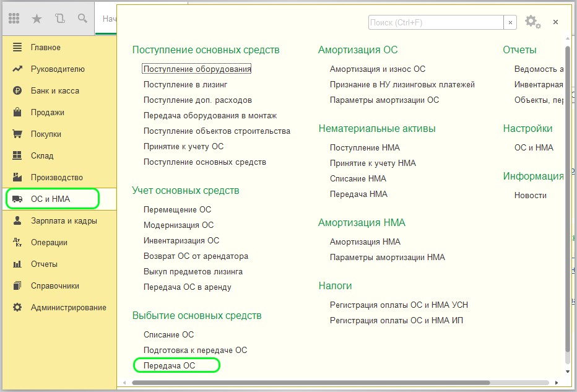Click the magnifier search icon in top toolbar
The width and height of the screenshot is (577, 392).
82,19
